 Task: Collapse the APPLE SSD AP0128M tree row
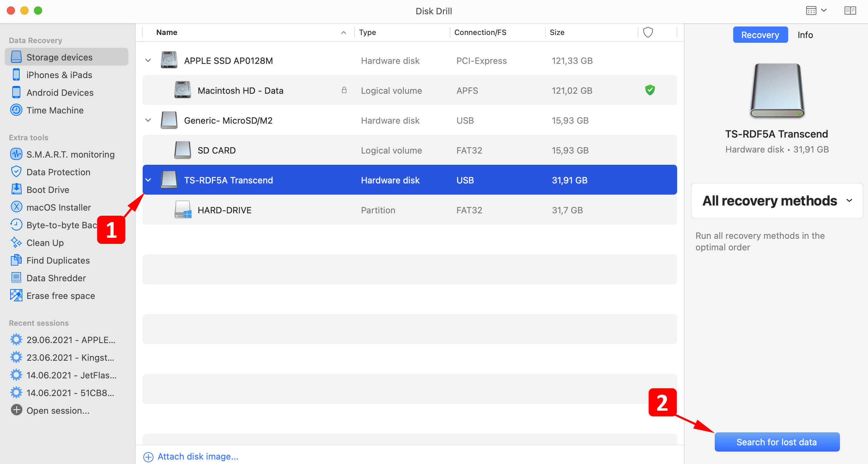[148, 60]
